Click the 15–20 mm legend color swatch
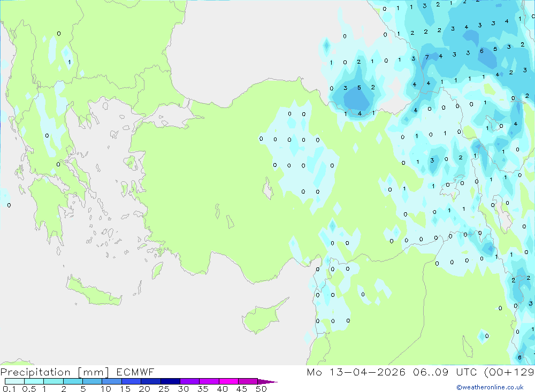Screen dimensions: 535x392 tap(131, 381)
